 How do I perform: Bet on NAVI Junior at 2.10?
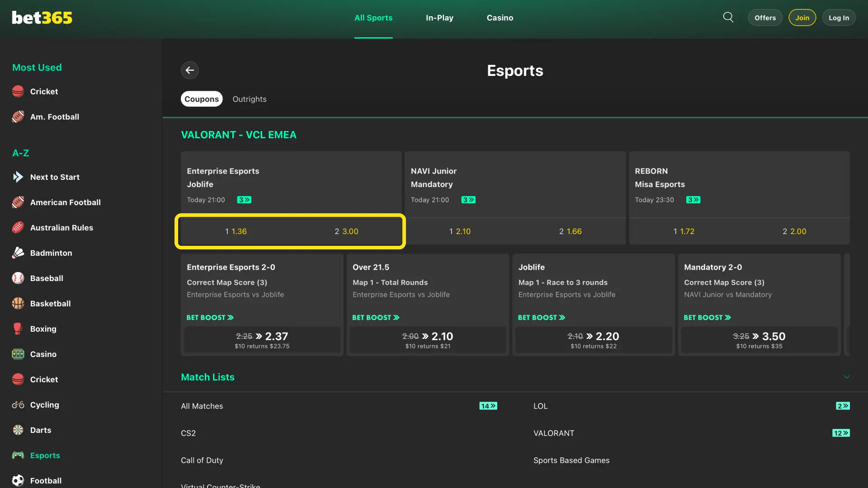pos(460,231)
